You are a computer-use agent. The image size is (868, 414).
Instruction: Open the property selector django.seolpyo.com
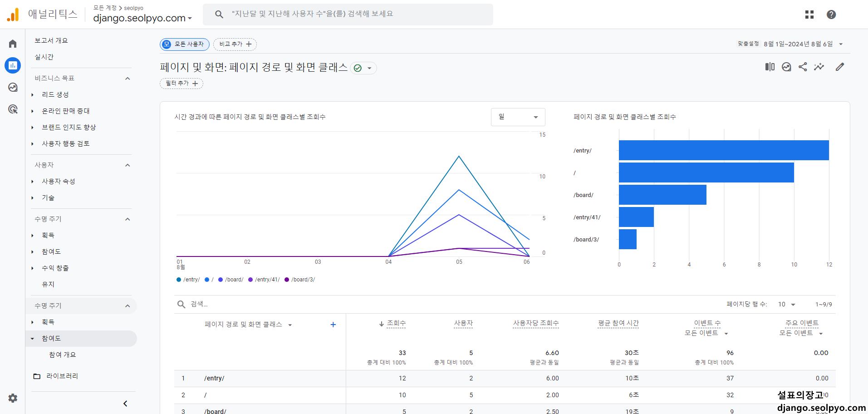142,18
